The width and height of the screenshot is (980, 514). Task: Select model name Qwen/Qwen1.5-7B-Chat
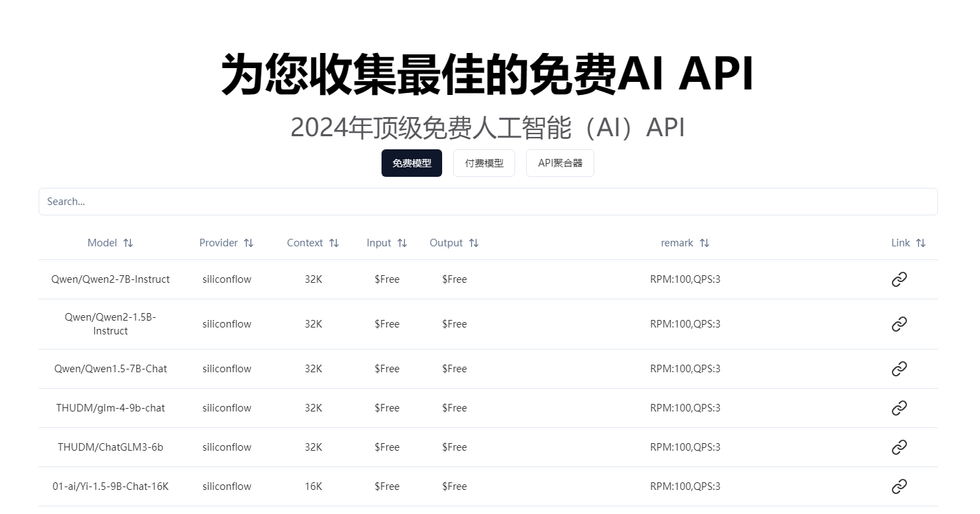[110, 369]
